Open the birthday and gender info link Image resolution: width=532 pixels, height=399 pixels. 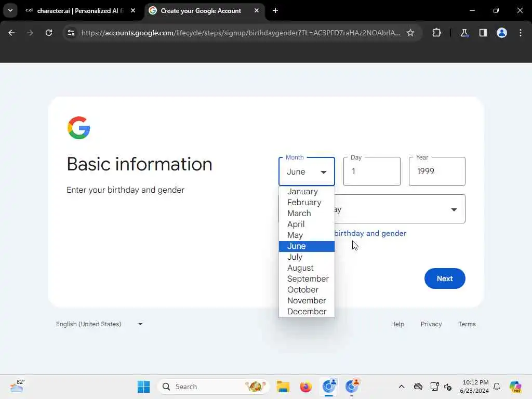point(370,233)
